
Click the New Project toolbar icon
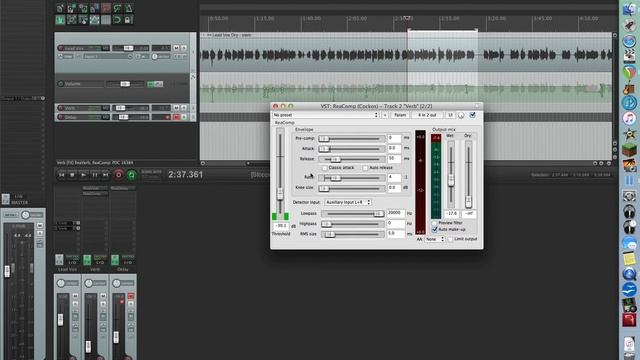[60, 8]
